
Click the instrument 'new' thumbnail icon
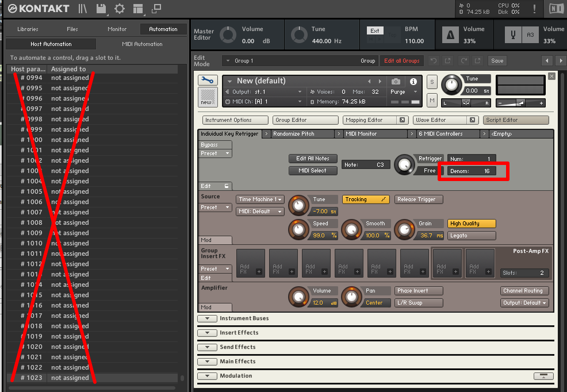[208, 97]
